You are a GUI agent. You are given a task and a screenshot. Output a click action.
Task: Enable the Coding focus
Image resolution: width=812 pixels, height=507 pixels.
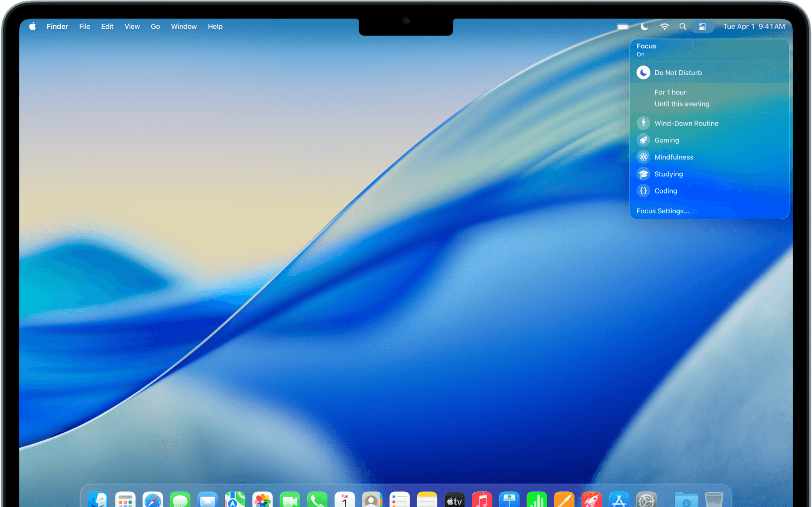(x=709, y=191)
